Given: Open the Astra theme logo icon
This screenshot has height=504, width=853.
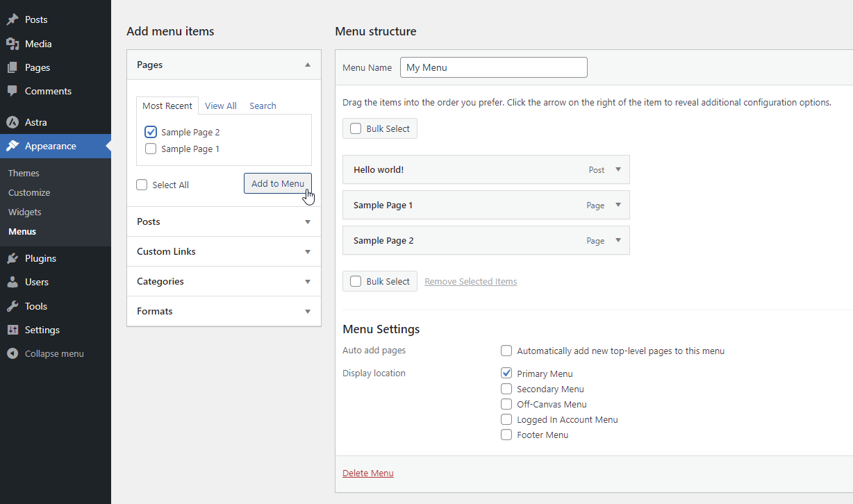Looking at the screenshot, I should point(13,122).
